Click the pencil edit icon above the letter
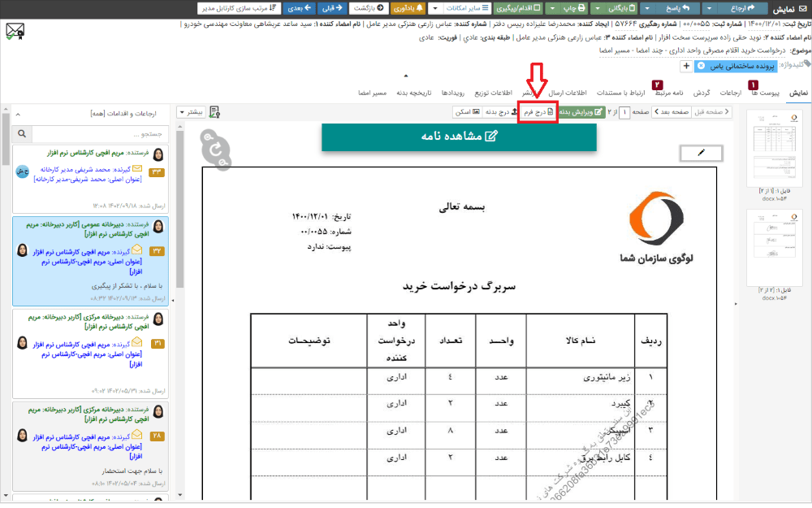The image size is (812, 508). click(700, 153)
